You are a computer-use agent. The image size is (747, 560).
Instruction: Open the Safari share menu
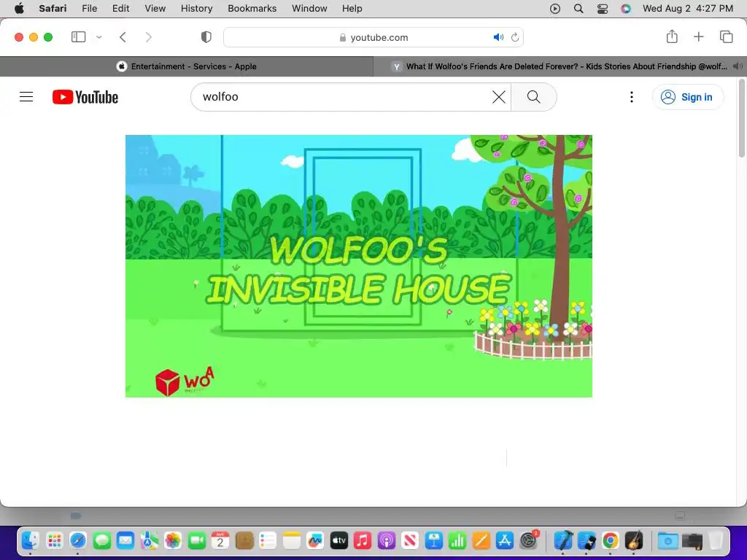point(672,36)
